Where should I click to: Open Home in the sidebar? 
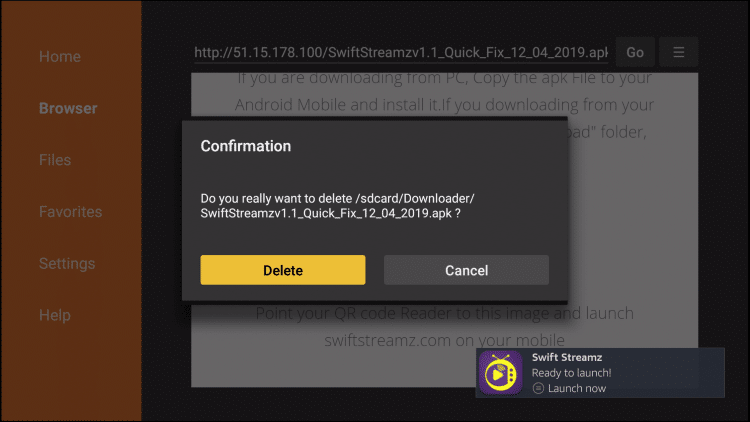[60, 56]
